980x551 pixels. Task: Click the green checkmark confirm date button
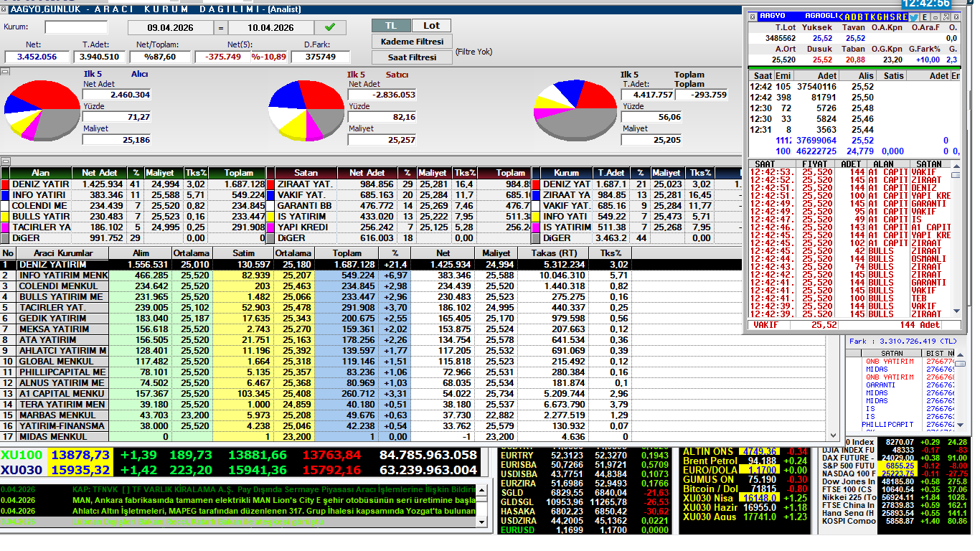point(329,27)
